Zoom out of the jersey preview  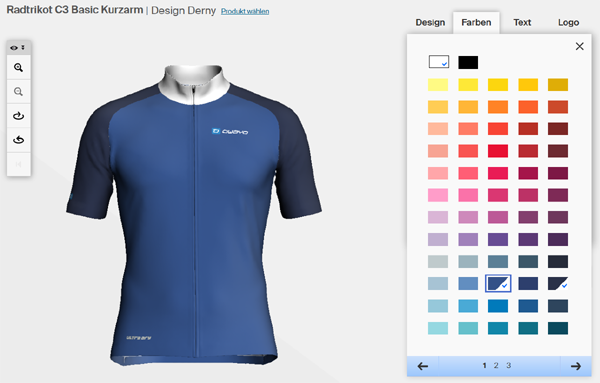click(x=18, y=91)
